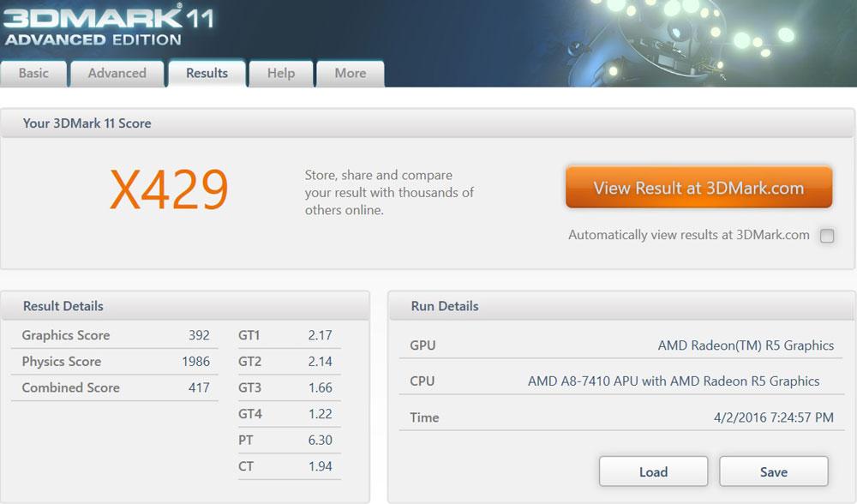Select the Results tab
Viewport: 857px width, 504px height.
pyautogui.click(x=207, y=74)
